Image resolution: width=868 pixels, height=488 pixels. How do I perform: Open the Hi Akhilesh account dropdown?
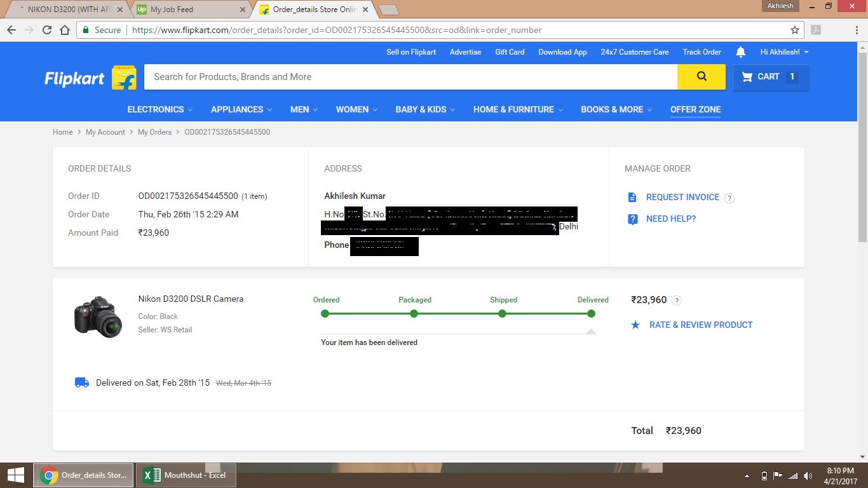(x=784, y=52)
